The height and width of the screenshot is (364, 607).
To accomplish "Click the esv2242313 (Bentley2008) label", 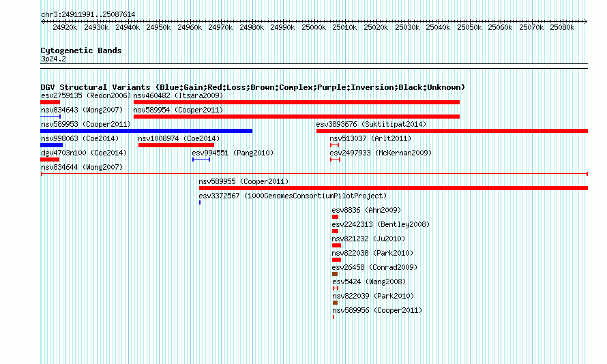I will click(381, 224).
